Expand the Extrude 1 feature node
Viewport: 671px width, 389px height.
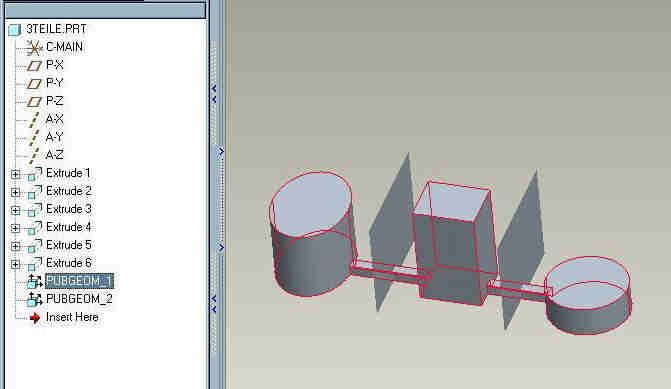click(x=15, y=174)
